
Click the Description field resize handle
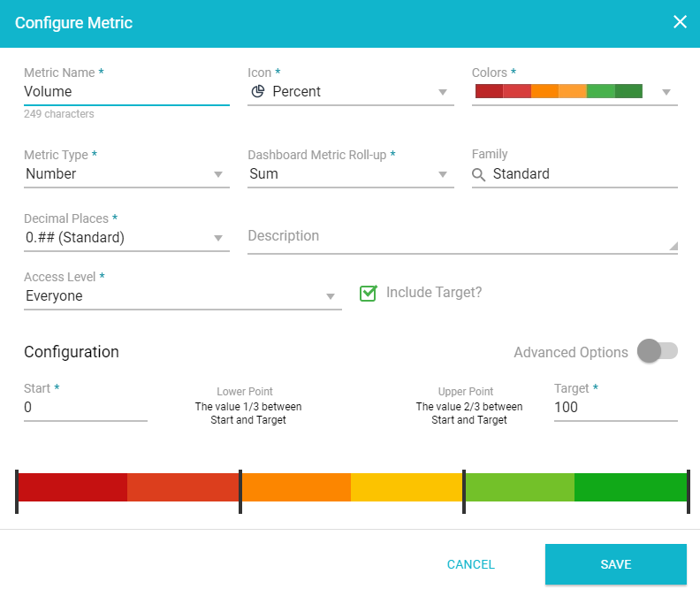pos(673,247)
